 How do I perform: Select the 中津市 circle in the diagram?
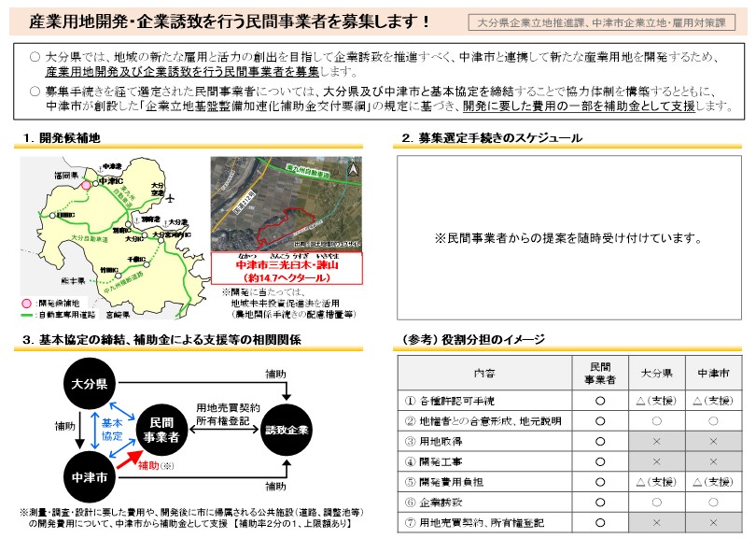pos(90,478)
